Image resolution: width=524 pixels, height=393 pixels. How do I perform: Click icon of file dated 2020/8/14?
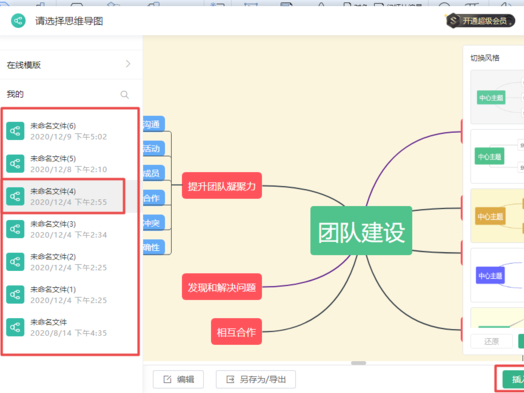tap(15, 327)
